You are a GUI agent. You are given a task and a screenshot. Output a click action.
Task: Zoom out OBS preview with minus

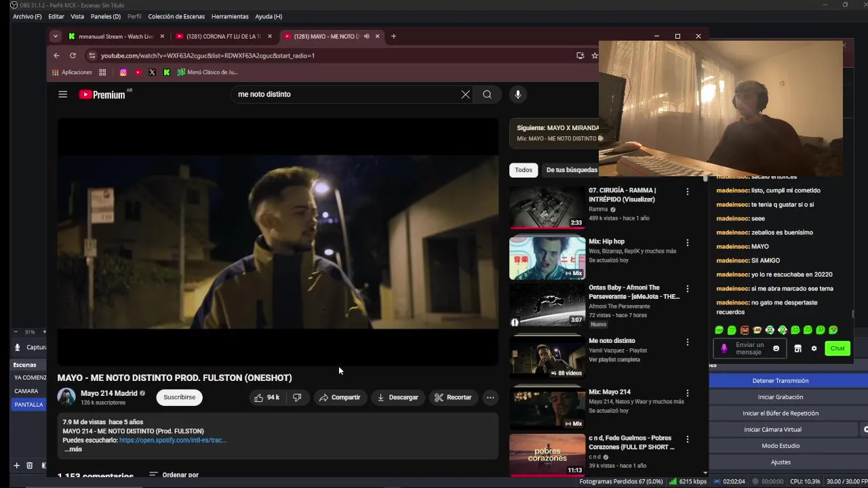(x=16, y=332)
